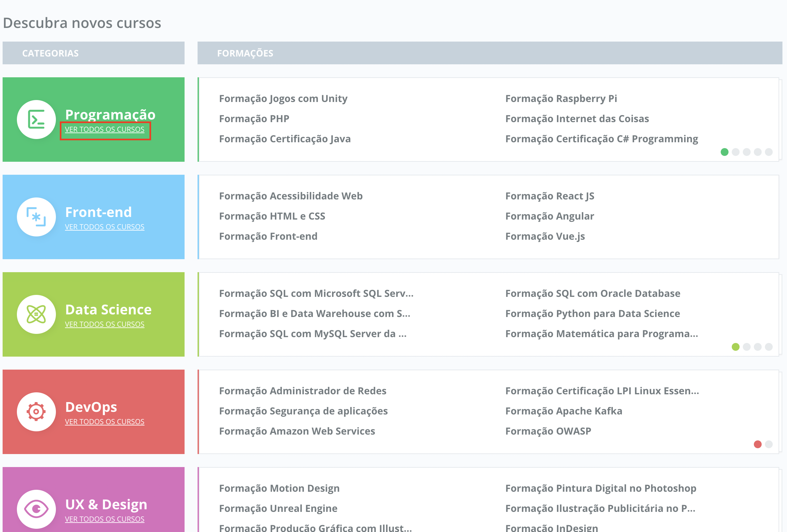787x532 pixels.
Task: Open Formação Ilustração Publicitária link
Action: [x=600, y=509]
